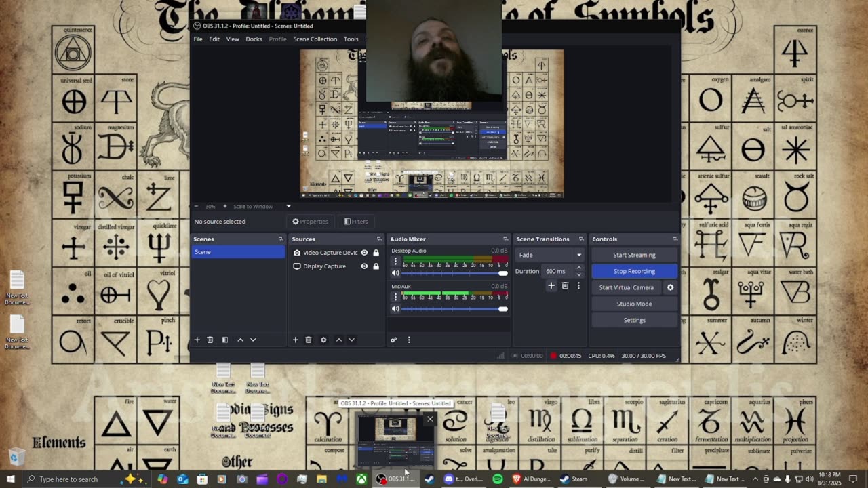The width and height of the screenshot is (868, 488).
Task: Open the View menu
Action: (233, 39)
